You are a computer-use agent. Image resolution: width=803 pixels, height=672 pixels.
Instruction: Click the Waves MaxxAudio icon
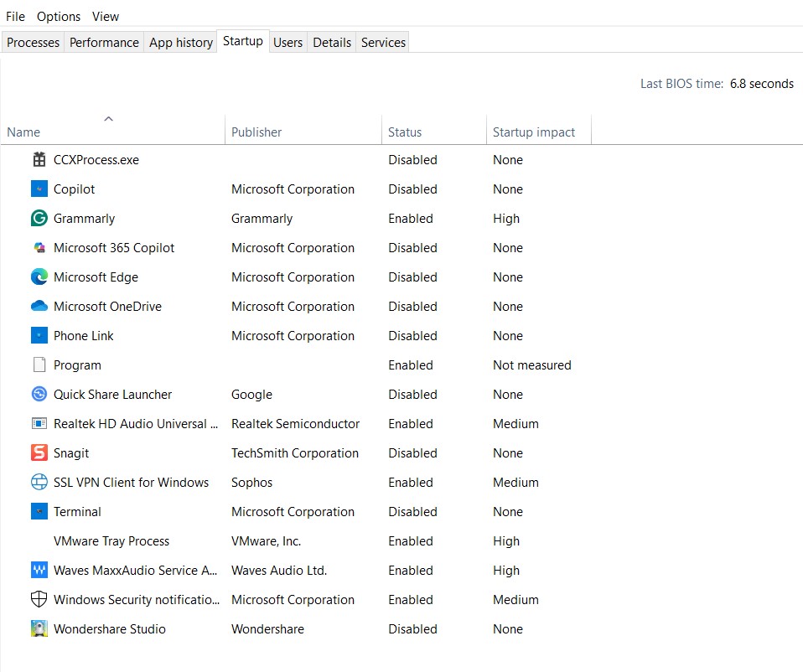click(39, 570)
